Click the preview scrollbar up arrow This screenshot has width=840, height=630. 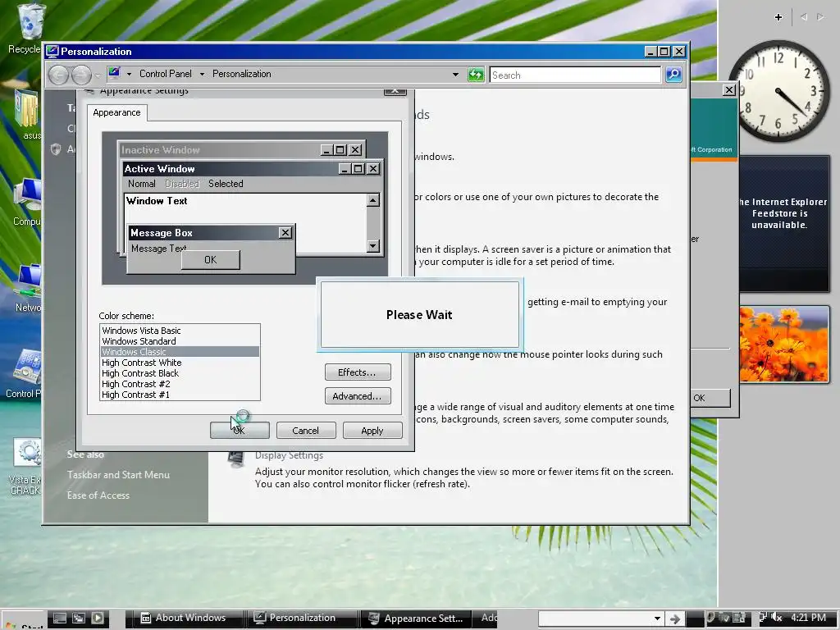(373, 200)
